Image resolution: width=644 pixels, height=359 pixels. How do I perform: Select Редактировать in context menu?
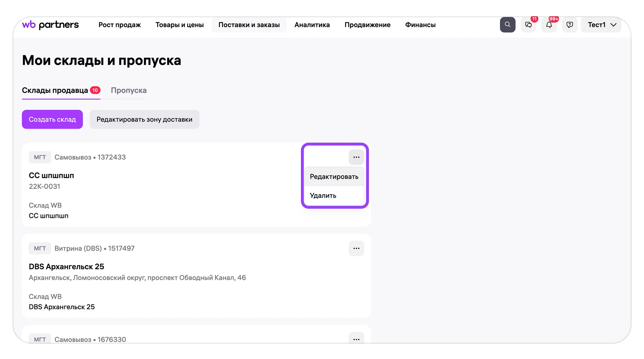pyautogui.click(x=334, y=177)
